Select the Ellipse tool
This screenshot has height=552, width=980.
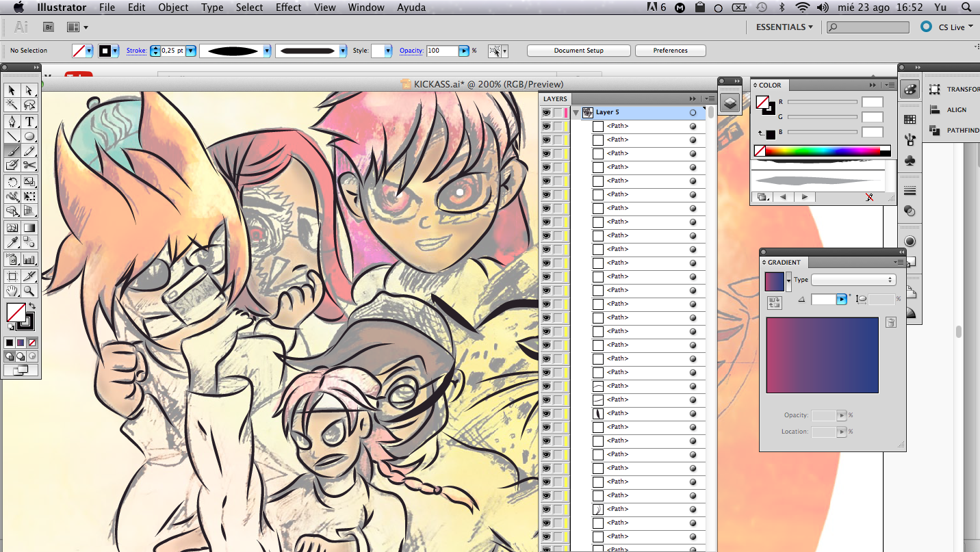coord(29,136)
